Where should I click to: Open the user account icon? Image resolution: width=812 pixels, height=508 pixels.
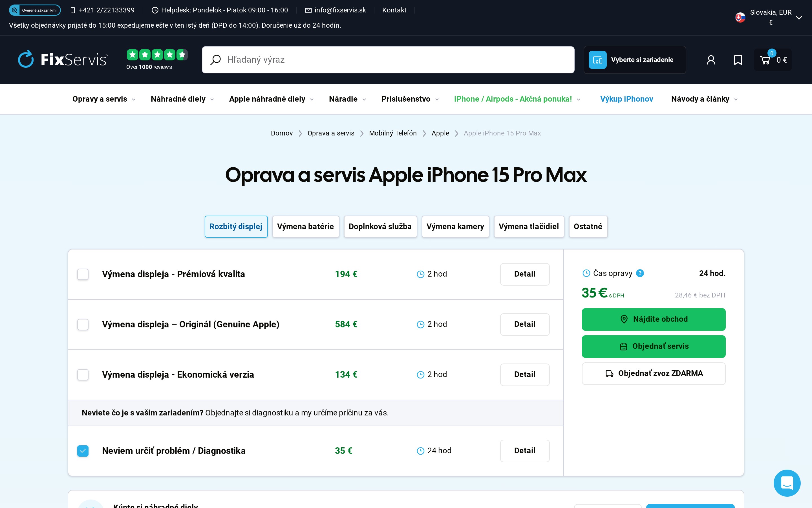pos(711,60)
